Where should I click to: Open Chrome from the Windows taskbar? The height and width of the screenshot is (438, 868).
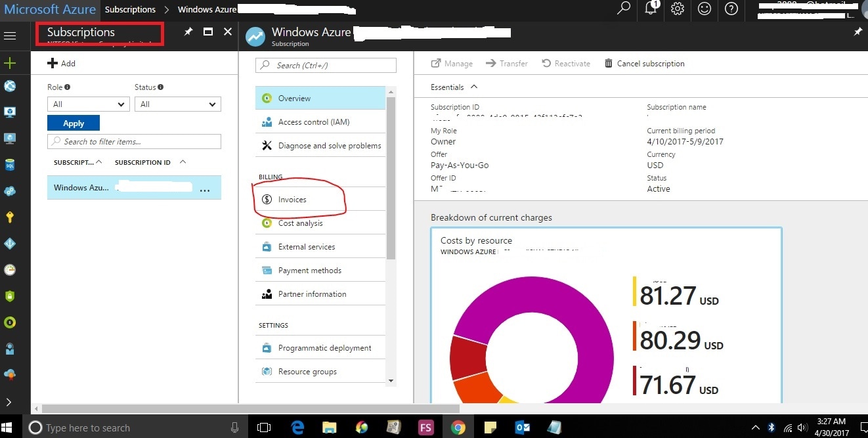[458, 427]
